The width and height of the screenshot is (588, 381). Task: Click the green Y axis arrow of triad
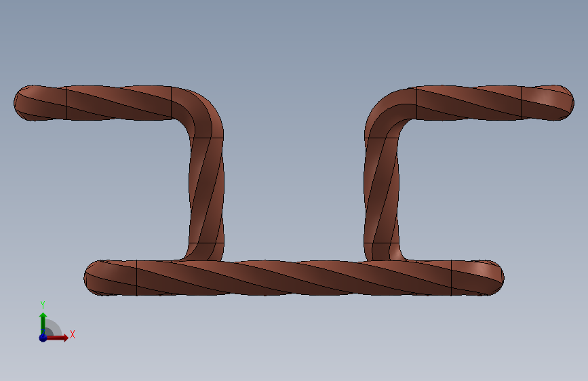[43, 323]
